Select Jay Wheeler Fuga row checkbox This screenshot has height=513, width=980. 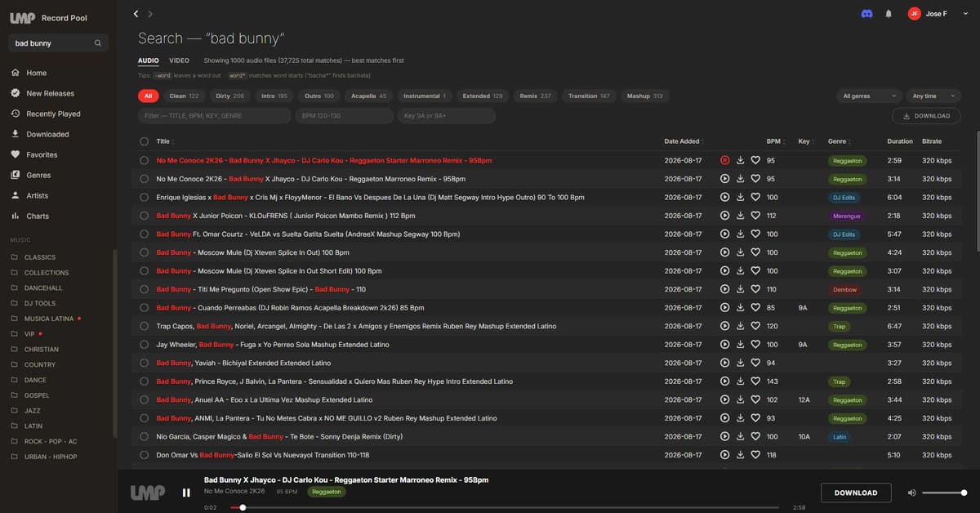coord(145,345)
